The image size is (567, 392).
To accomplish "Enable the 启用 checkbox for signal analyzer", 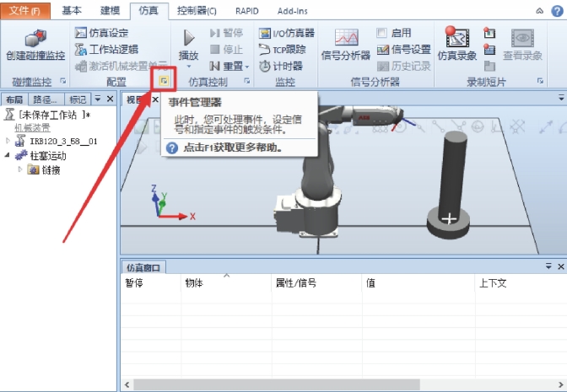I will click(381, 33).
